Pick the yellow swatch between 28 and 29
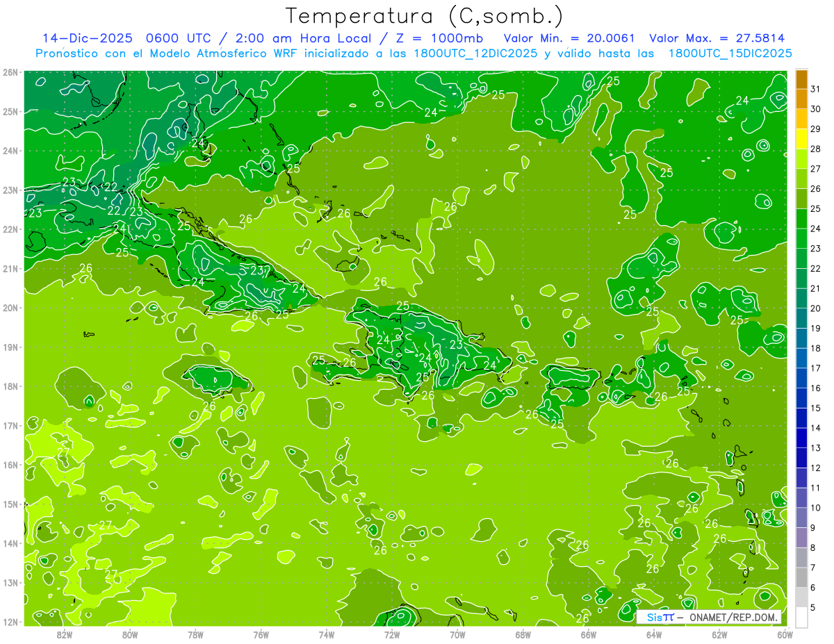This screenshot has height=644, width=834. click(801, 139)
